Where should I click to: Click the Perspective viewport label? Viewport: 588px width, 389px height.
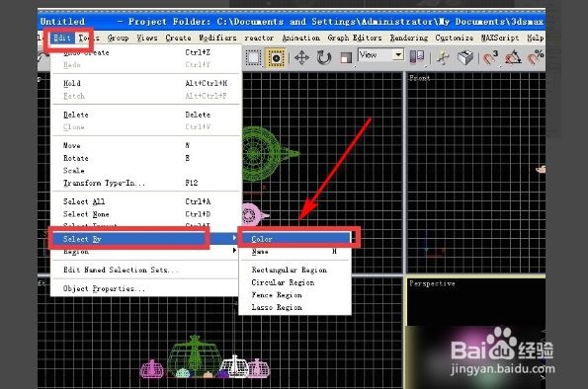point(432,283)
